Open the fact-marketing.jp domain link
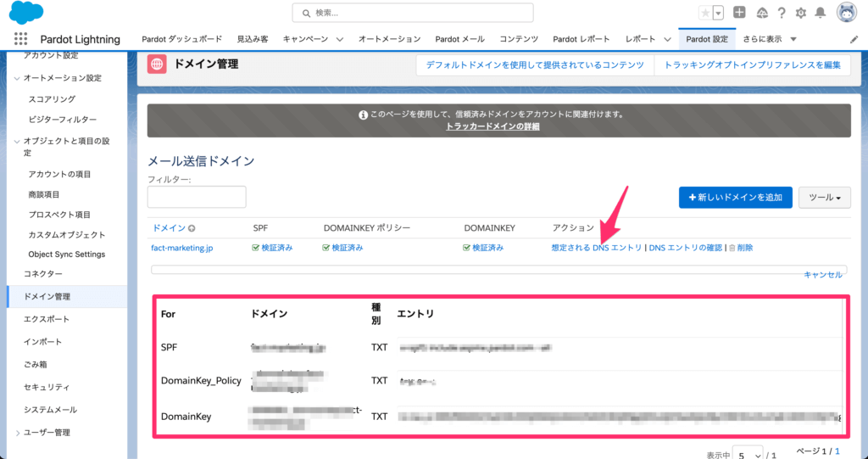The height and width of the screenshot is (459, 868). point(182,248)
